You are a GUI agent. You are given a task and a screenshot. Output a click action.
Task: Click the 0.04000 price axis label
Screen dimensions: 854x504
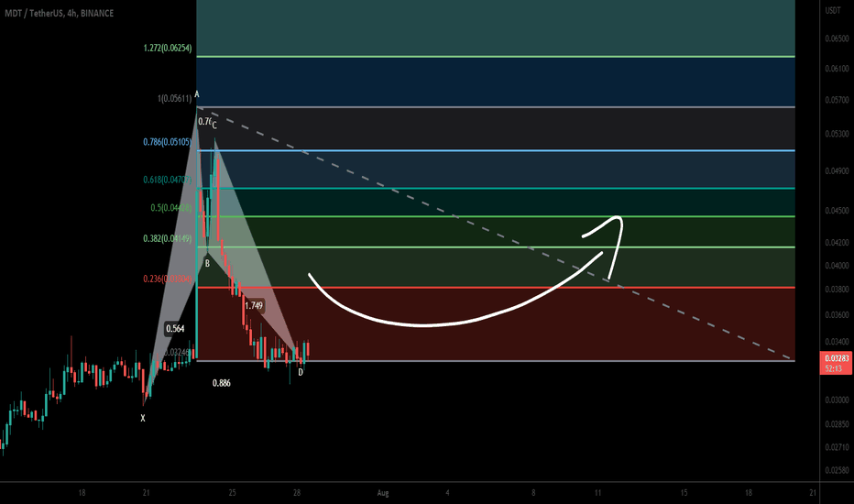(x=837, y=266)
